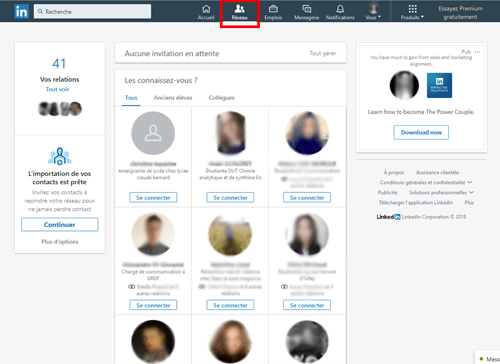Viewport: 500px width, 364px height.
Task: Go to Accueil home icon
Action: pos(206,12)
